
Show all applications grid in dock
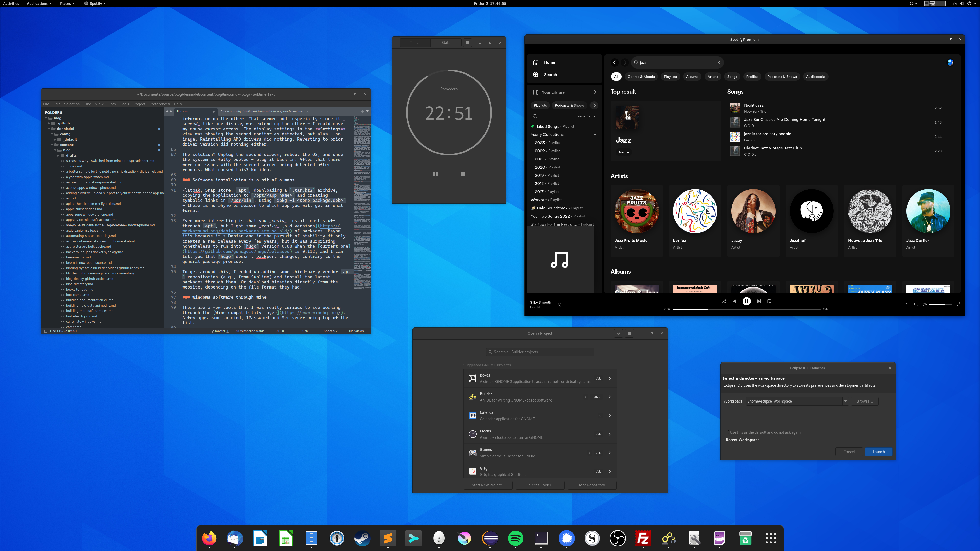pyautogui.click(x=771, y=538)
